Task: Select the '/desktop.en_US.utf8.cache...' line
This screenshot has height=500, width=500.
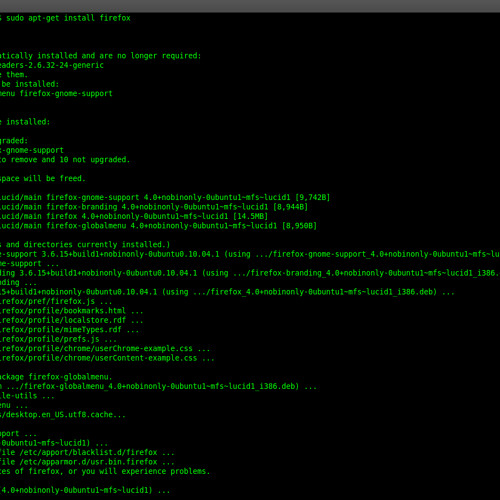Action: click(63, 415)
